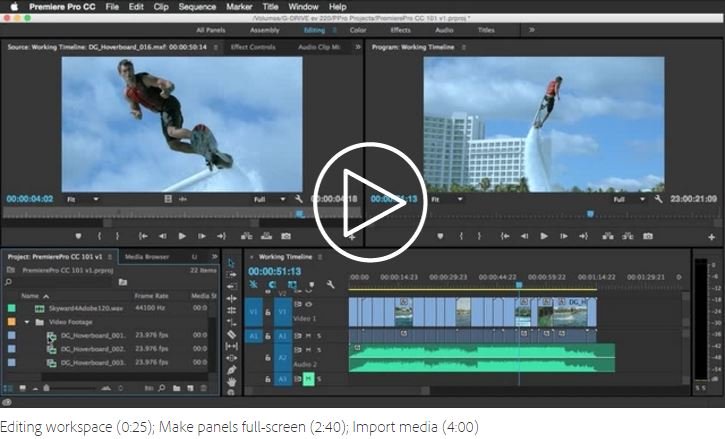Step back one frame in the Source monitor
Viewport: 725px width, 439px height.
[162, 236]
